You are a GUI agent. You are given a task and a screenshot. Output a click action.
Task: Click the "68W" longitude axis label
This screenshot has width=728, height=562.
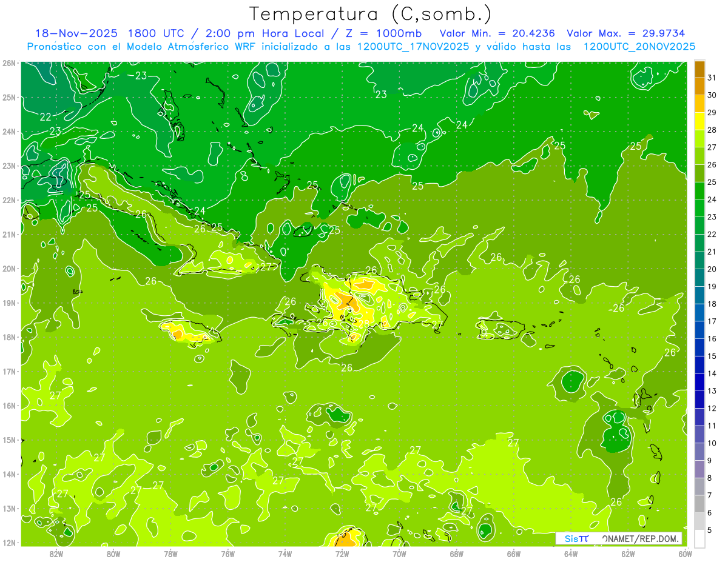click(x=456, y=554)
